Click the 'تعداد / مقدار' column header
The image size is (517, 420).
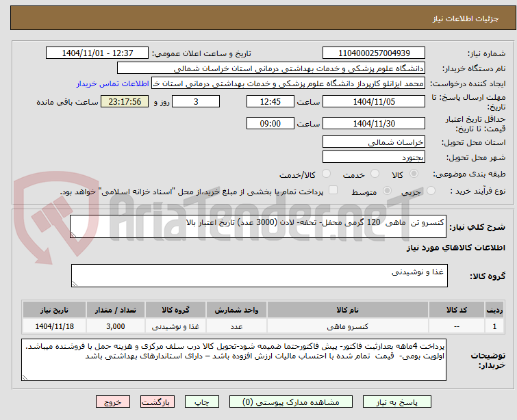pyautogui.click(x=116, y=310)
